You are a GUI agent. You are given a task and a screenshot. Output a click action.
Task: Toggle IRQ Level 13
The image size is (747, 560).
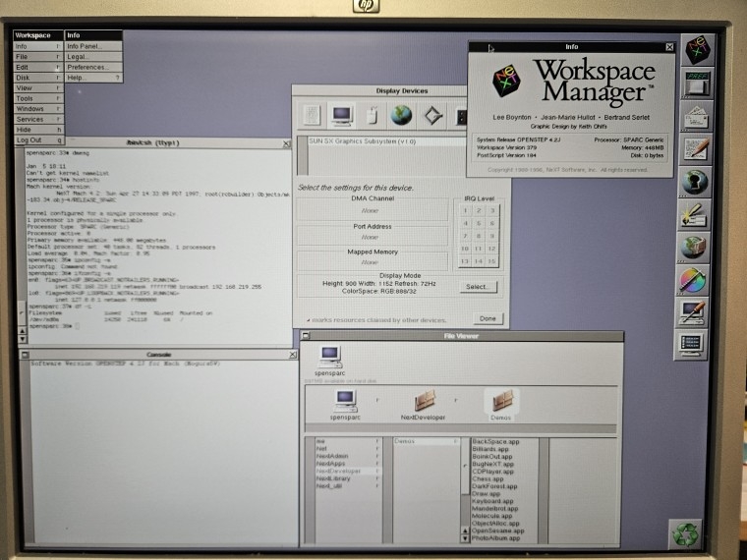[466, 261]
